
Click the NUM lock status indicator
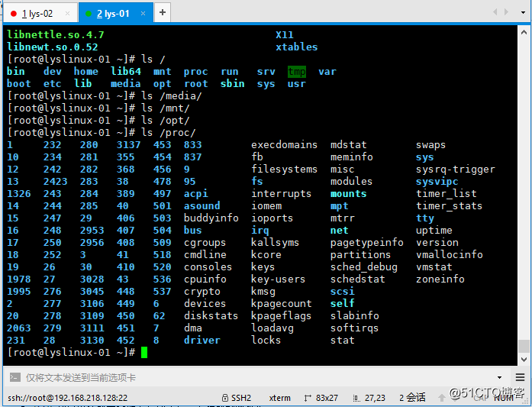[x=504, y=398]
